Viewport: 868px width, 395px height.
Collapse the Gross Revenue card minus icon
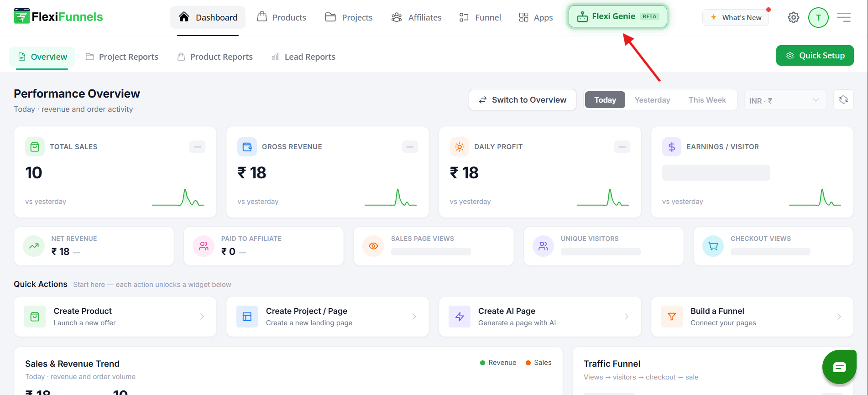click(410, 147)
